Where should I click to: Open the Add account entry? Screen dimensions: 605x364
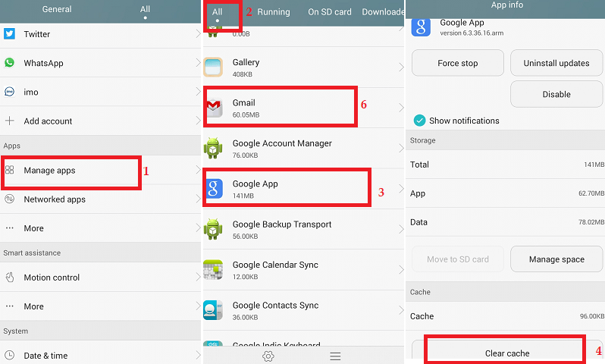[100, 121]
